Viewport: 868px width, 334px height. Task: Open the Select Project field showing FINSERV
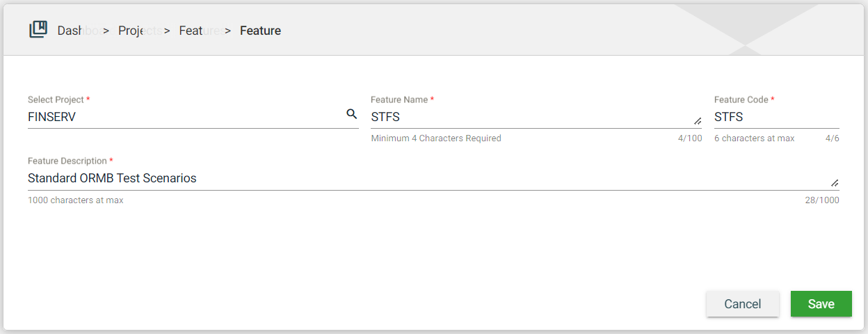pos(181,117)
